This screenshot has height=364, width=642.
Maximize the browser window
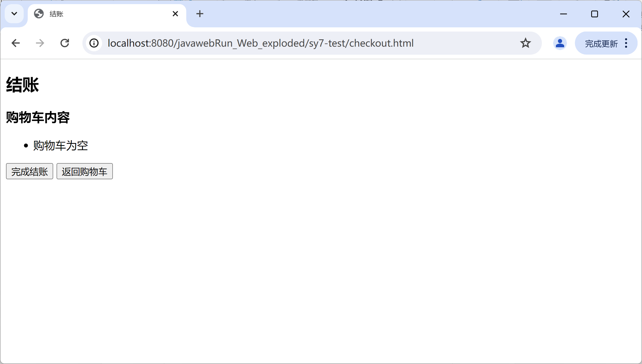(594, 14)
